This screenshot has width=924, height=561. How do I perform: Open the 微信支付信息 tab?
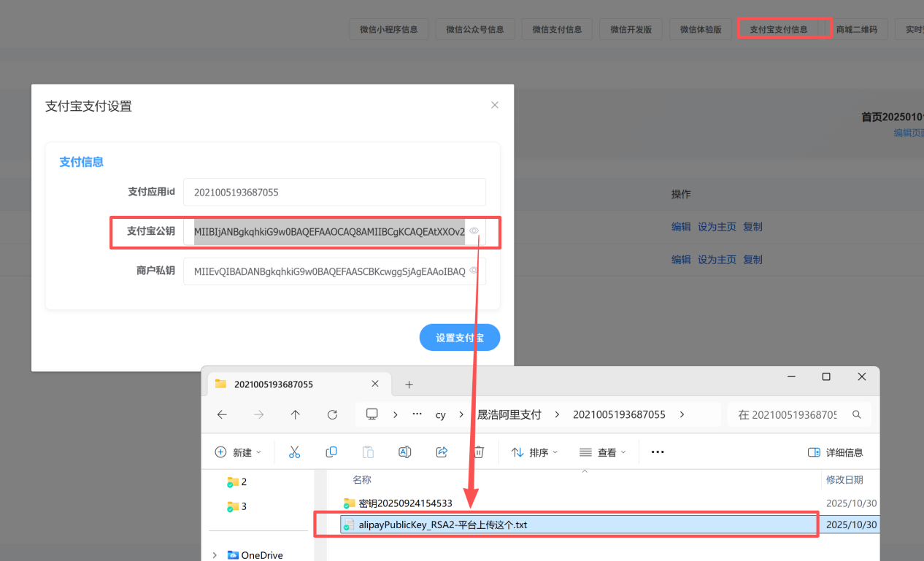pos(557,29)
